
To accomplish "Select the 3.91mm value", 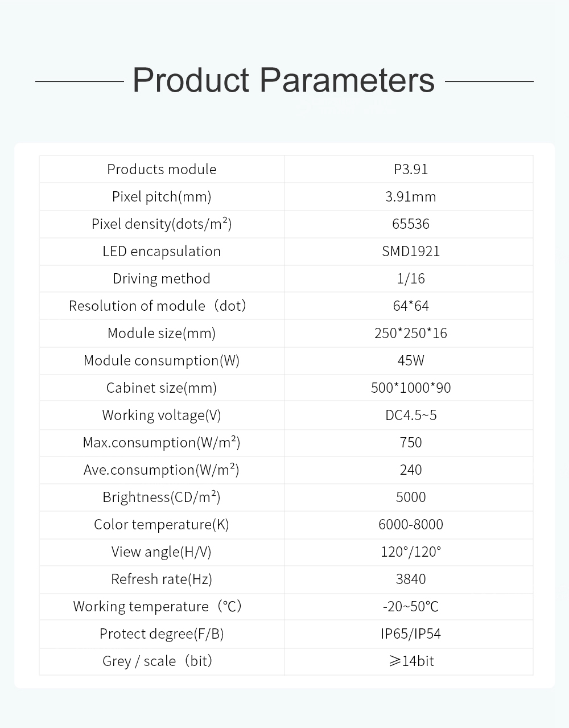I will (x=410, y=196).
